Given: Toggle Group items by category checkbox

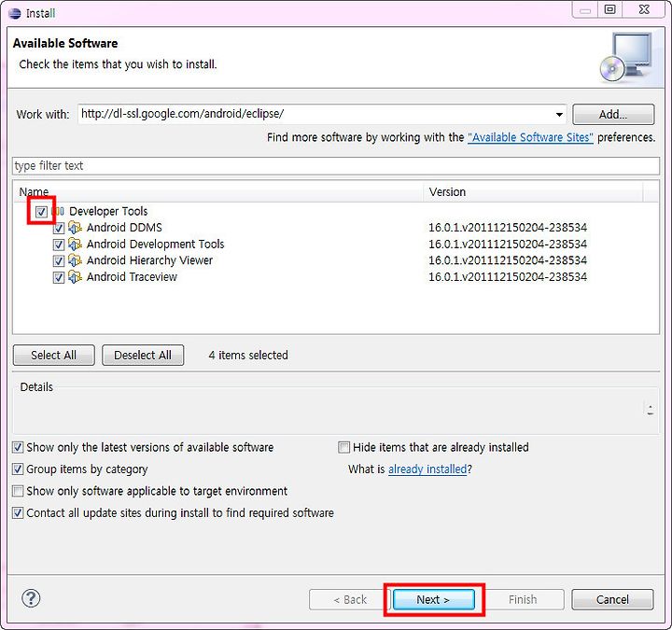Looking at the screenshot, I should pos(18,469).
